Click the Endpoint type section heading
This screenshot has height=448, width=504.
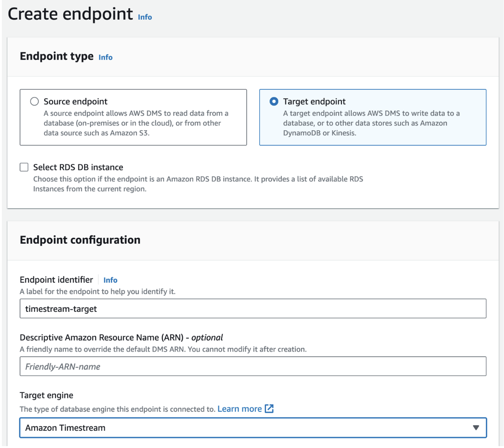(x=57, y=56)
